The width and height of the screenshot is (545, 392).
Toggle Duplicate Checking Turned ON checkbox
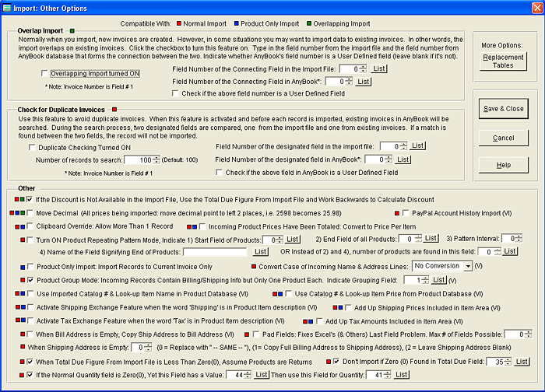click(32, 146)
